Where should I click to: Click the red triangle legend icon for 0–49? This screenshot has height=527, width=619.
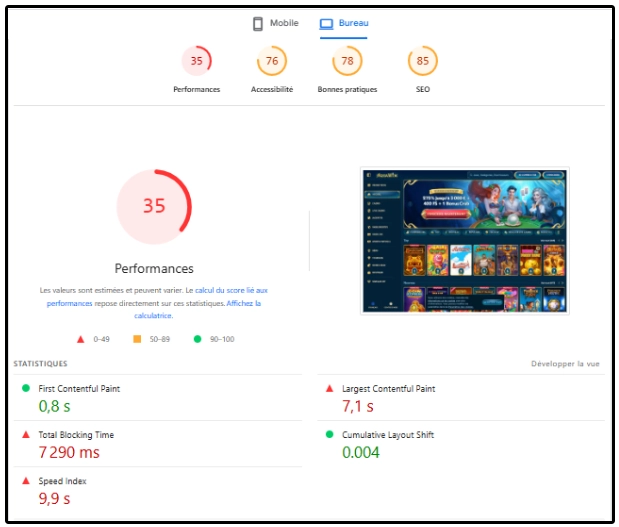(80, 339)
